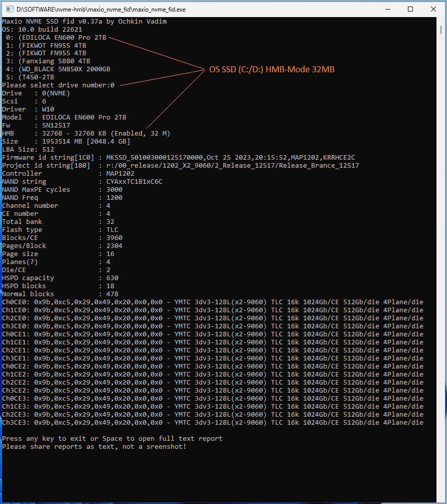Click the Ch2CE0 flash ID row
447x504 pixels.
(213, 318)
